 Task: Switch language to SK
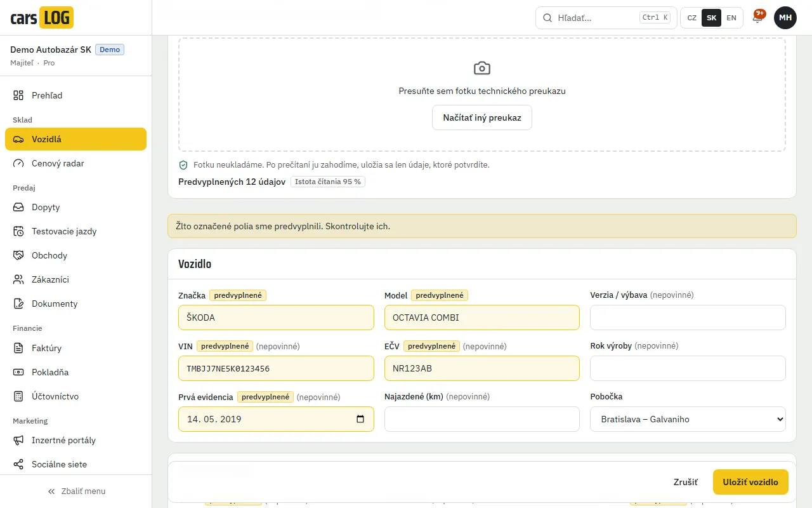tap(712, 18)
